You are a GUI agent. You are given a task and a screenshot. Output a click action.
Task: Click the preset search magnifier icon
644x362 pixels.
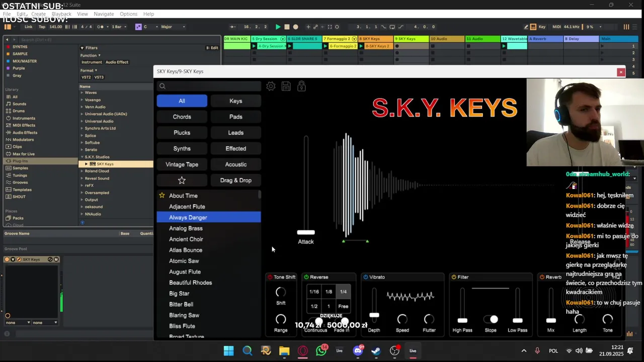tap(163, 86)
